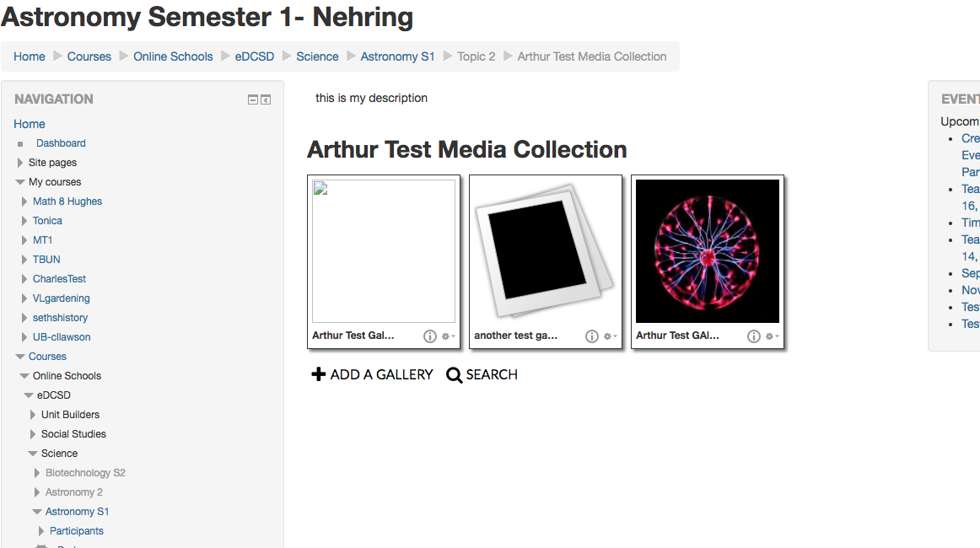Open the broken-image gallery thumbnail
Viewport: 980px width, 548px height.
pos(384,251)
